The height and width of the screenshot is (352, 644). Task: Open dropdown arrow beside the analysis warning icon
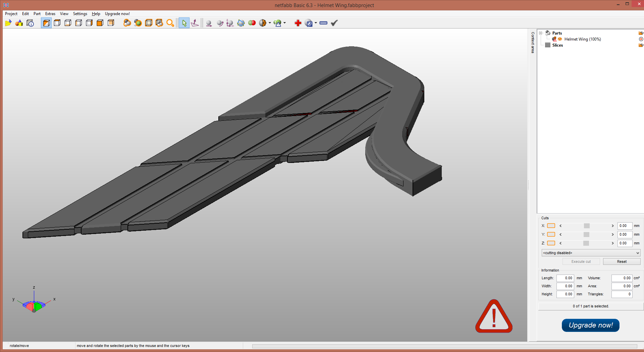pos(284,23)
